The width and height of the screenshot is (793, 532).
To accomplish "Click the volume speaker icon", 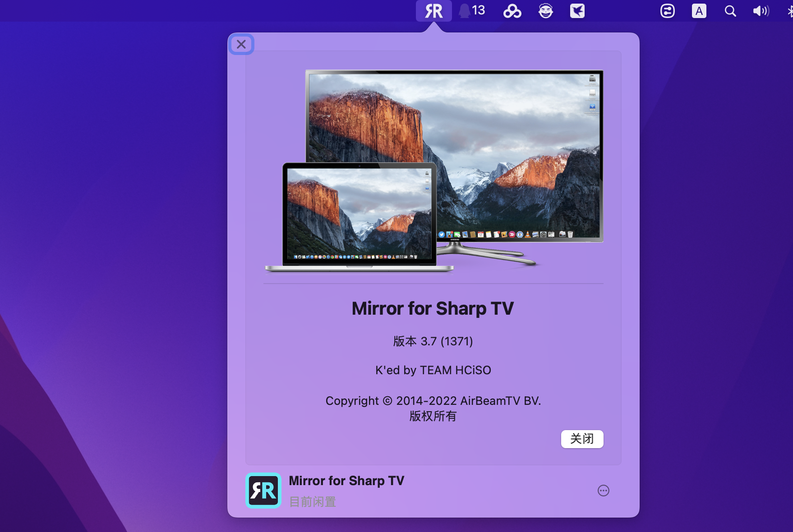I will (761, 11).
